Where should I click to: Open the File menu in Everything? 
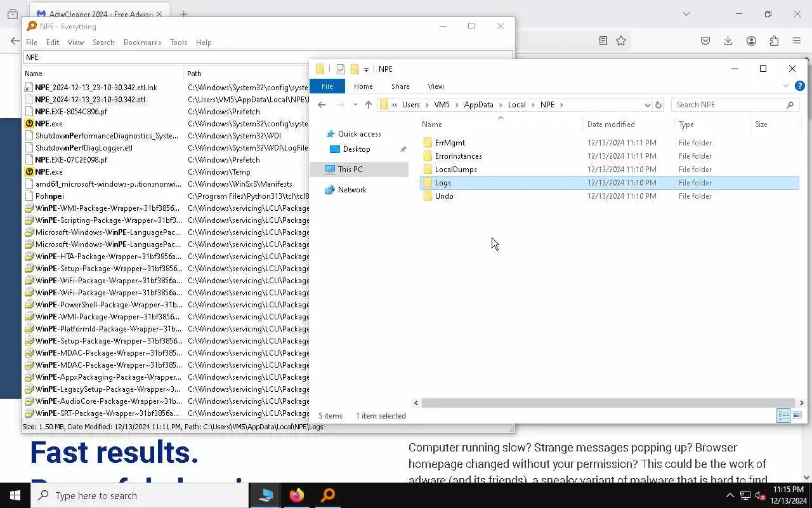(x=31, y=43)
